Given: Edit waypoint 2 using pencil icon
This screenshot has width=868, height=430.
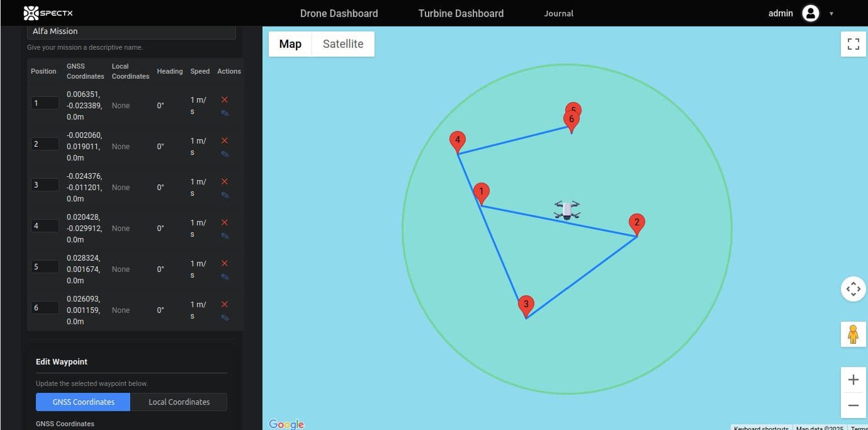Looking at the screenshot, I should (225, 154).
